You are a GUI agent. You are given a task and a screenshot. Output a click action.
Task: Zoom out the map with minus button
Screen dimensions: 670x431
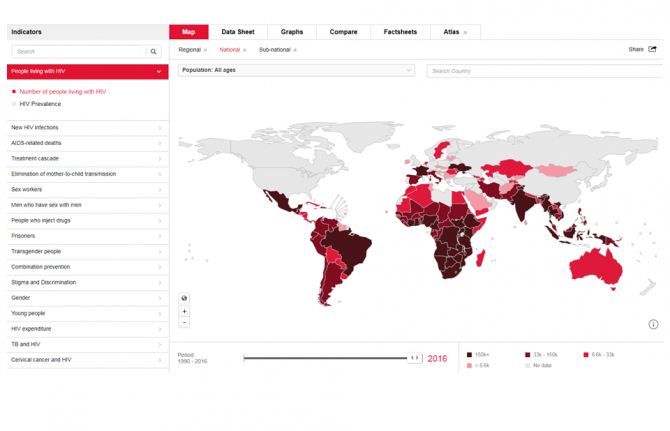tap(185, 322)
